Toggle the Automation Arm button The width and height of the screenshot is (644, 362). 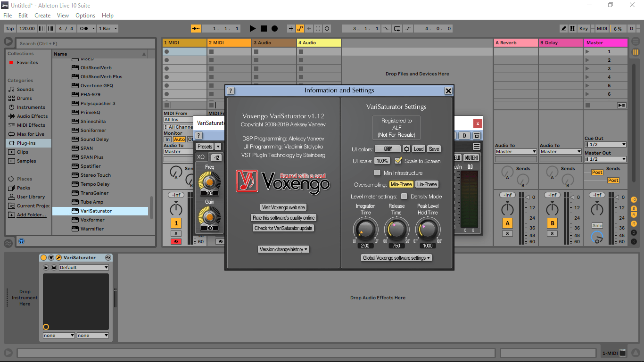(300, 29)
